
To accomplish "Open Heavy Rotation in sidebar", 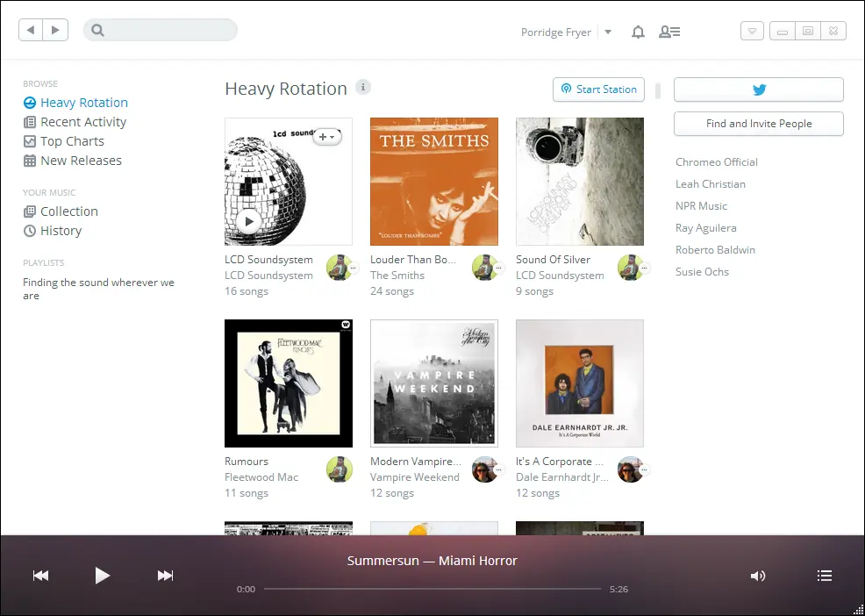I will click(x=75, y=103).
